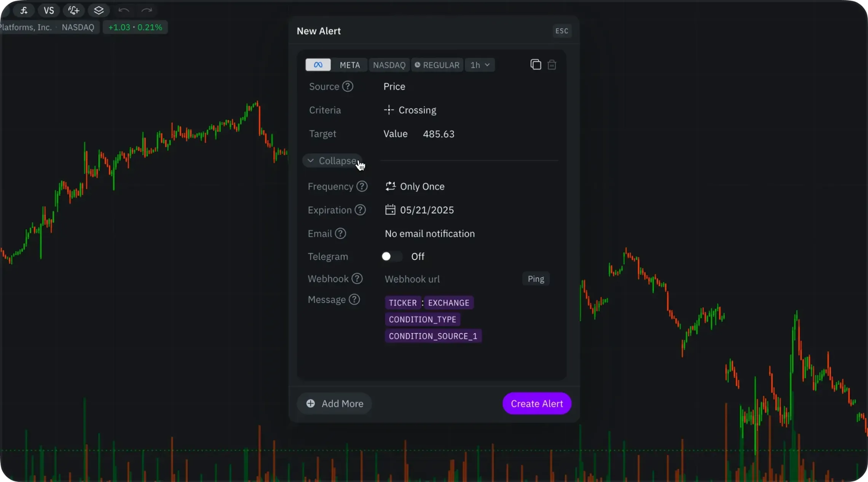Open the expiration date 05/21/2025 picker
This screenshot has height=482, width=868.
click(x=420, y=210)
